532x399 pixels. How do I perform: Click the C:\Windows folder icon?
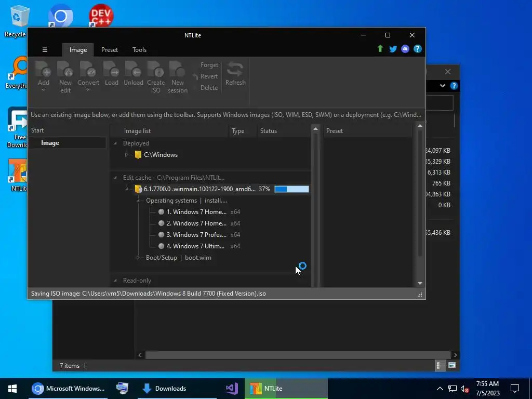(x=138, y=155)
